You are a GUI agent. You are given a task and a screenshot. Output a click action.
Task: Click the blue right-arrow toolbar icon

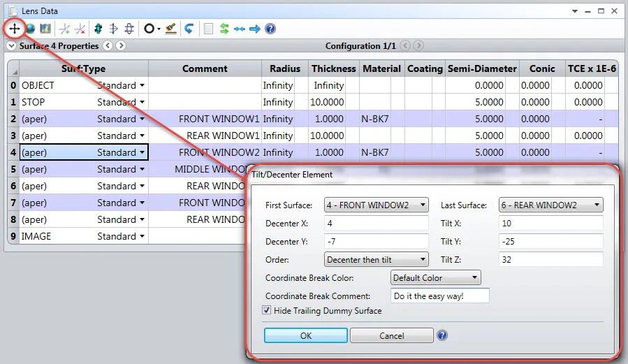click(255, 29)
